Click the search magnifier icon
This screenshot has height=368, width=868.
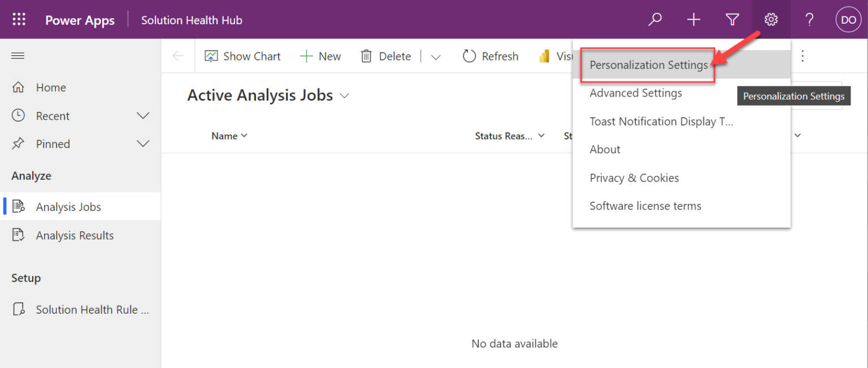coord(655,20)
